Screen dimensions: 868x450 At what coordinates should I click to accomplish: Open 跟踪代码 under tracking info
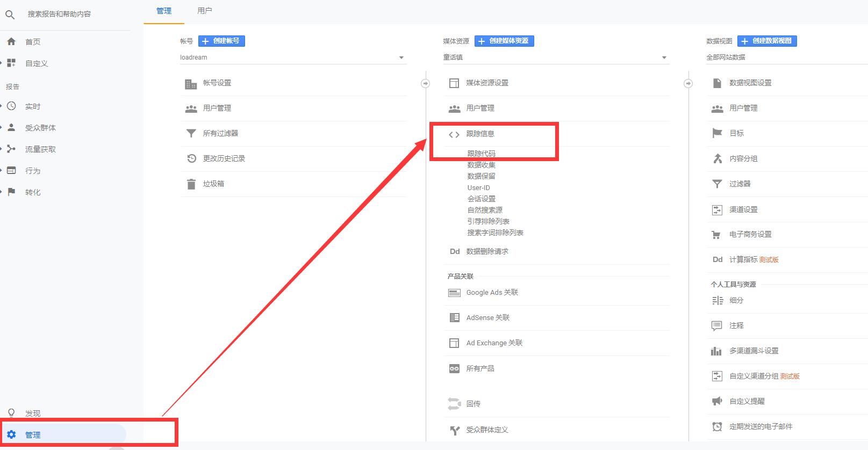pyautogui.click(x=481, y=154)
